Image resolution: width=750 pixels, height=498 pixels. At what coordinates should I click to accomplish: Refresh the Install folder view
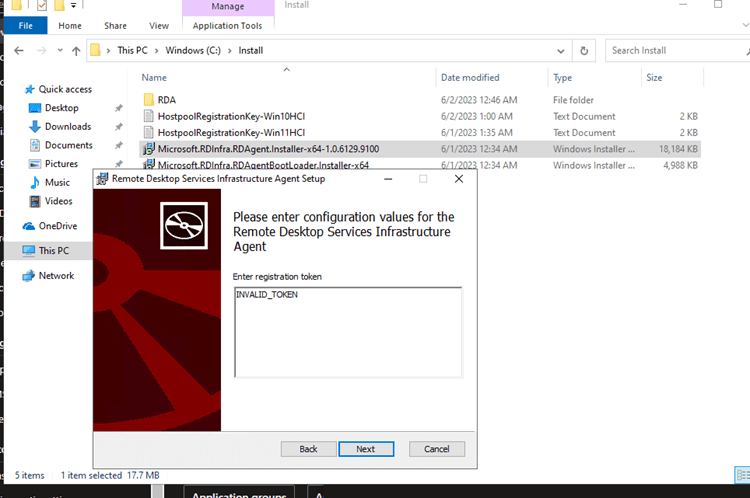(x=586, y=50)
